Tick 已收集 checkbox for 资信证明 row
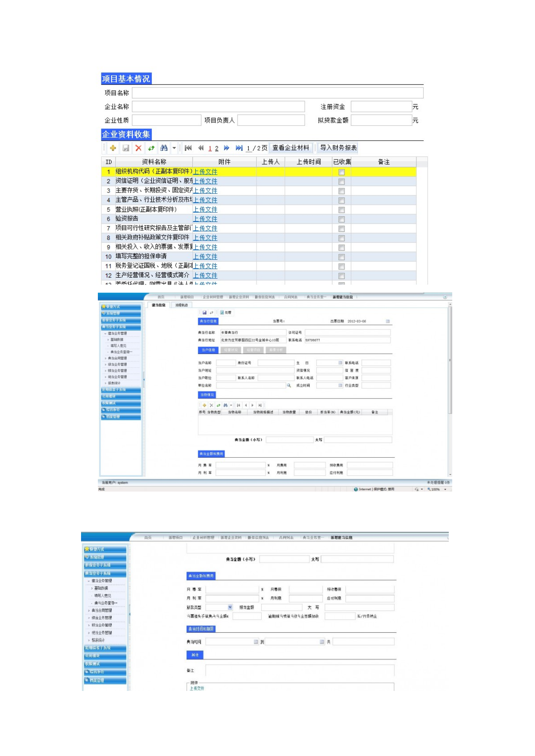Screen dimensions: 535x756 click(341, 181)
